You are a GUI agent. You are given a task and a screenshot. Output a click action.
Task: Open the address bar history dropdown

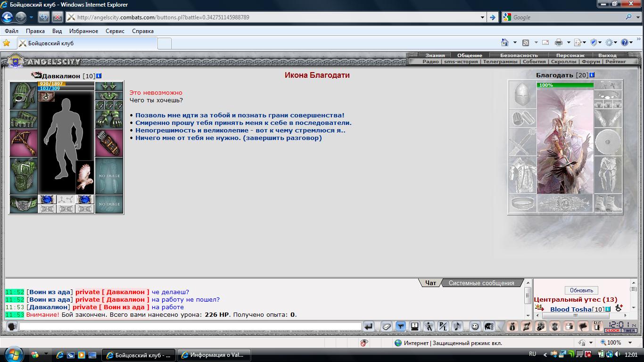[482, 17]
